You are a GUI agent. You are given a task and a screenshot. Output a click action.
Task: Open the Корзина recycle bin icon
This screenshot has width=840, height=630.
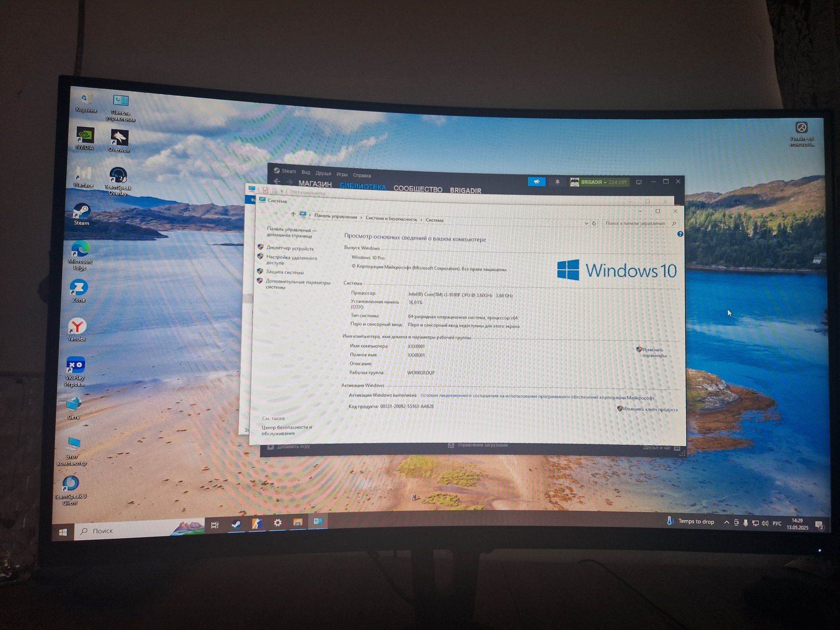point(86,103)
